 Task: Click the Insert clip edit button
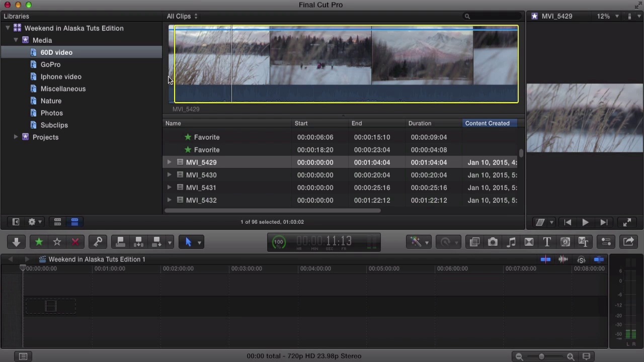138,242
